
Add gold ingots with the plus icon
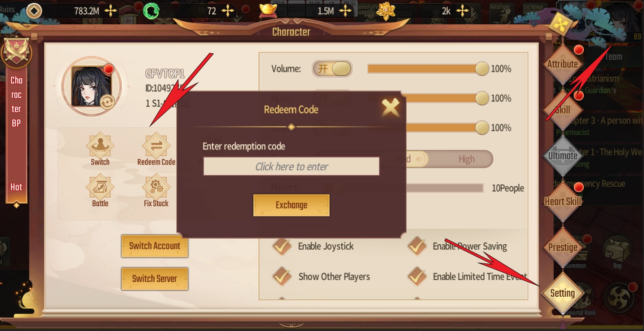[345, 11]
